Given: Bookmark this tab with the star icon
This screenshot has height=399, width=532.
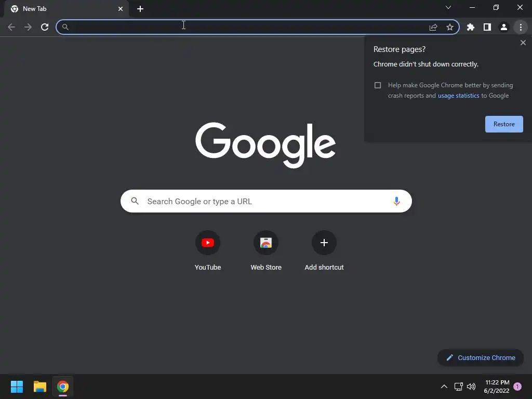Looking at the screenshot, I should [x=450, y=27].
